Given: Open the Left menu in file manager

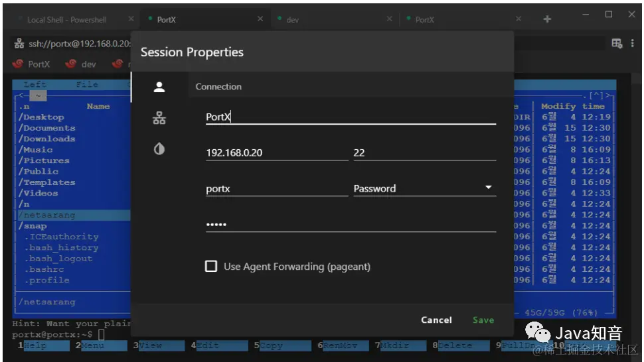Looking at the screenshot, I should pos(35,84).
